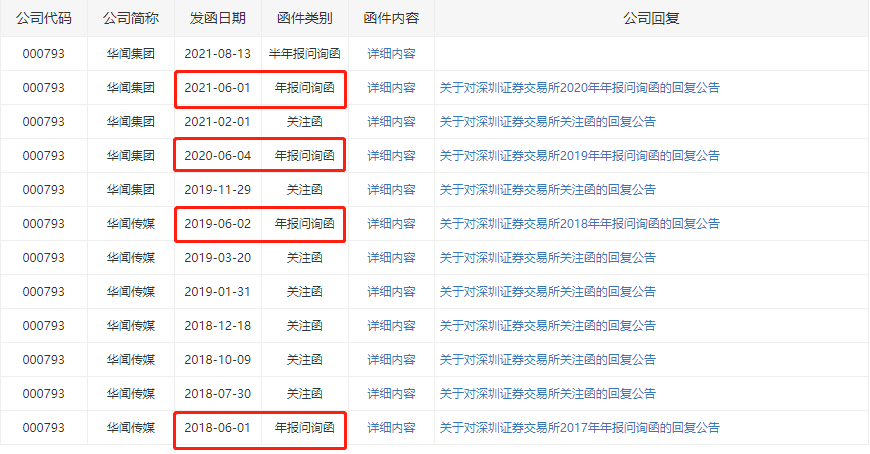Open 详细内容 for the 2021-08-13 半年报问询函

coord(391,54)
